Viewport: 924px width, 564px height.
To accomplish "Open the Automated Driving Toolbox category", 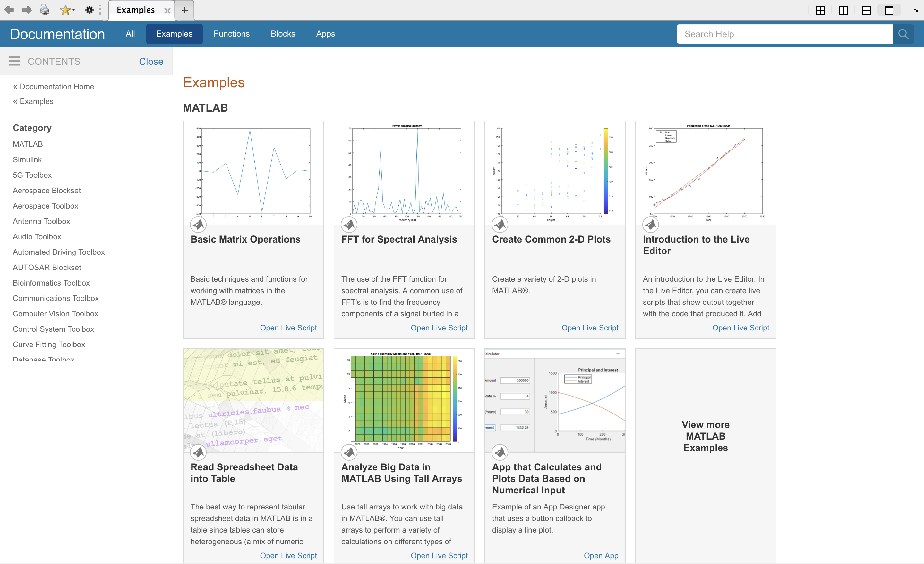I will (59, 252).
